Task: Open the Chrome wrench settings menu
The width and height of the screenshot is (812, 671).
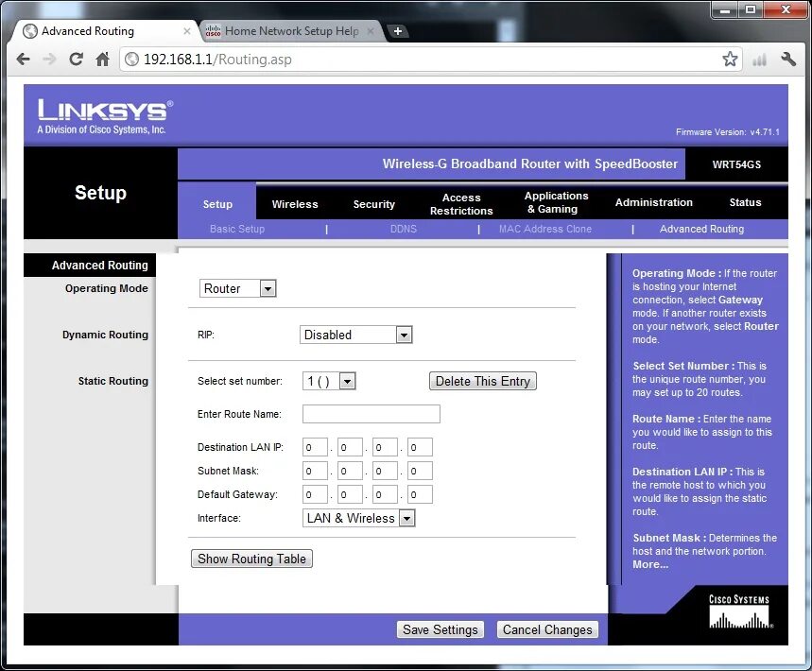Action: [x=788, y=59]
